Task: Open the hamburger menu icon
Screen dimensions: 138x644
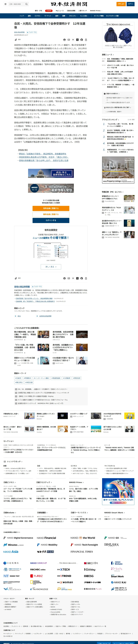Action: click(5, 4)
